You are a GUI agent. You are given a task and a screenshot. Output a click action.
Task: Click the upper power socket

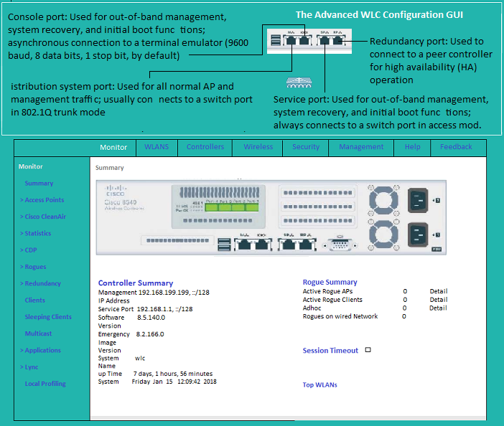(x=418, y=201)
